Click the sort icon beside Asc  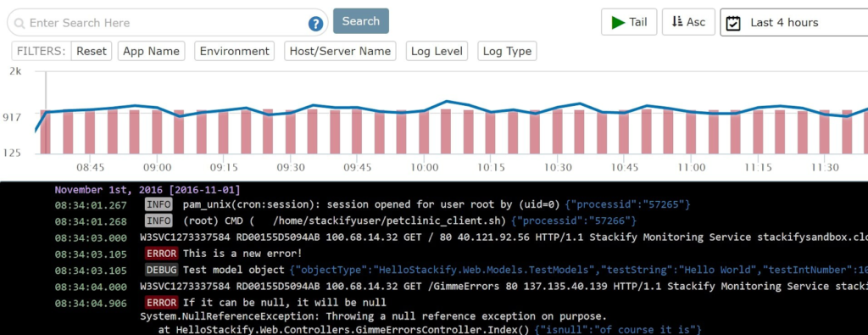click(x=676, y=21)
